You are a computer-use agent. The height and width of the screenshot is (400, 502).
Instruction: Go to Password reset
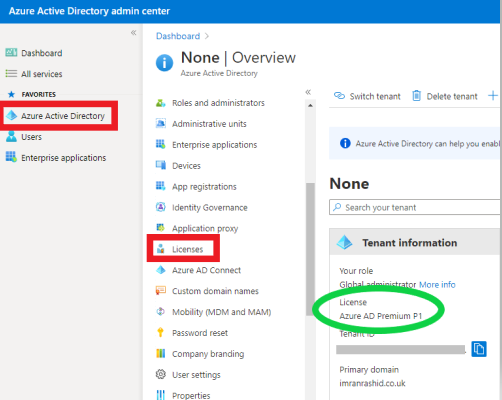(200, 333)
